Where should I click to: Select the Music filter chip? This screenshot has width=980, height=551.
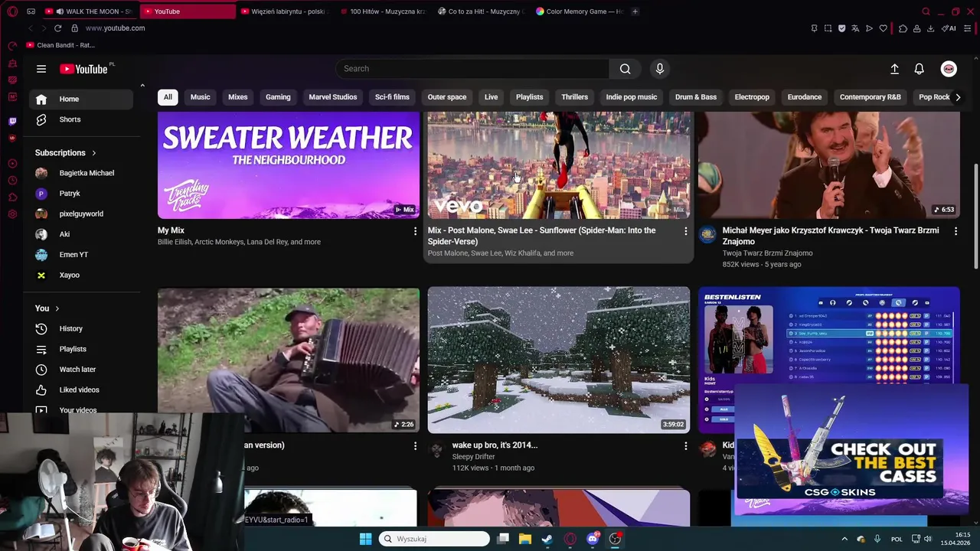coord(200,97)
